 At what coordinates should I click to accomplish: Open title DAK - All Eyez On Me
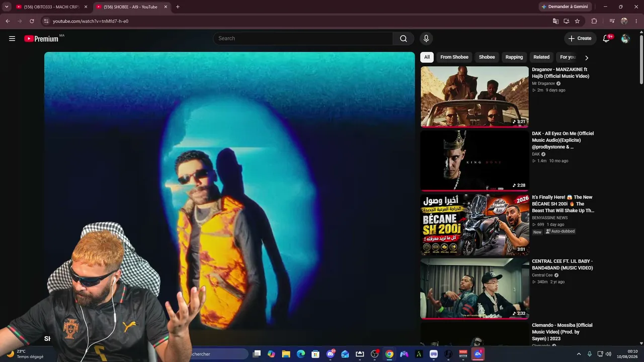(x=563, y=140)
